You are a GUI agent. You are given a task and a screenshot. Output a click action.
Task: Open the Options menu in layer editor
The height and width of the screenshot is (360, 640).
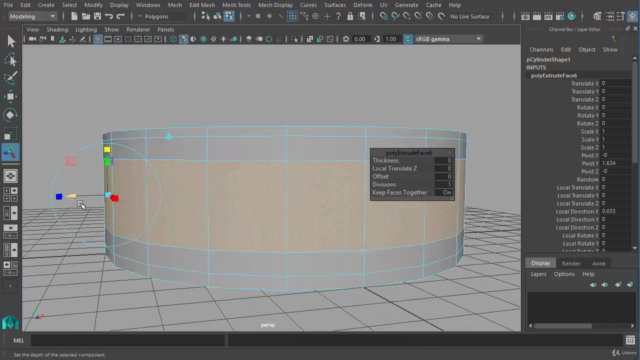tap(564, 274)
